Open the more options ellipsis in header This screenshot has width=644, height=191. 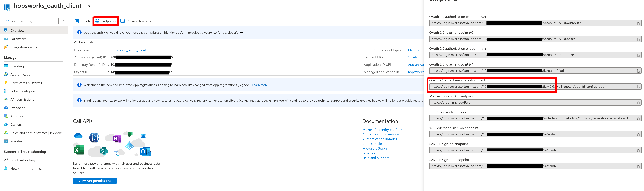[98, 6]
